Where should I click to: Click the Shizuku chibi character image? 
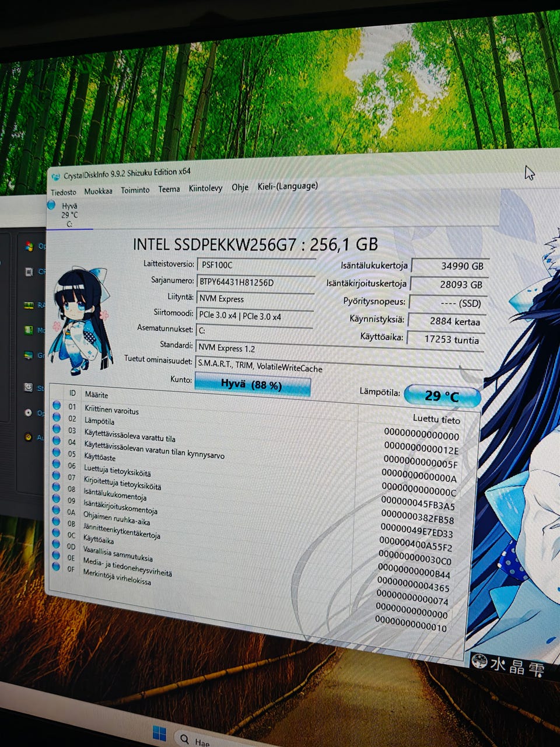pyautogui.click(x=81, y=320)
